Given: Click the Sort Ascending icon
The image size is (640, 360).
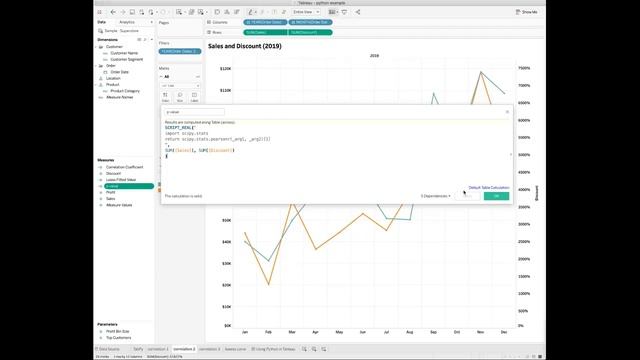Looking at the screenshot, I should pos(227,12).
